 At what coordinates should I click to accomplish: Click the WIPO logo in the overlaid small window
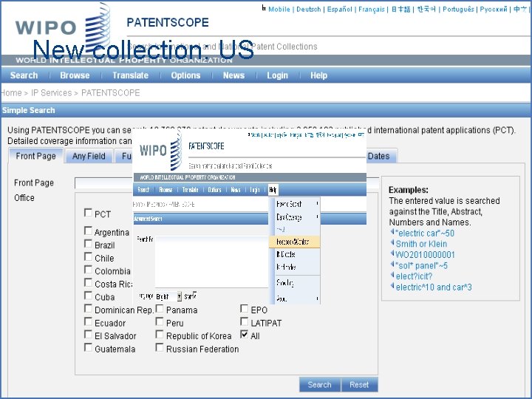[160, 151]
